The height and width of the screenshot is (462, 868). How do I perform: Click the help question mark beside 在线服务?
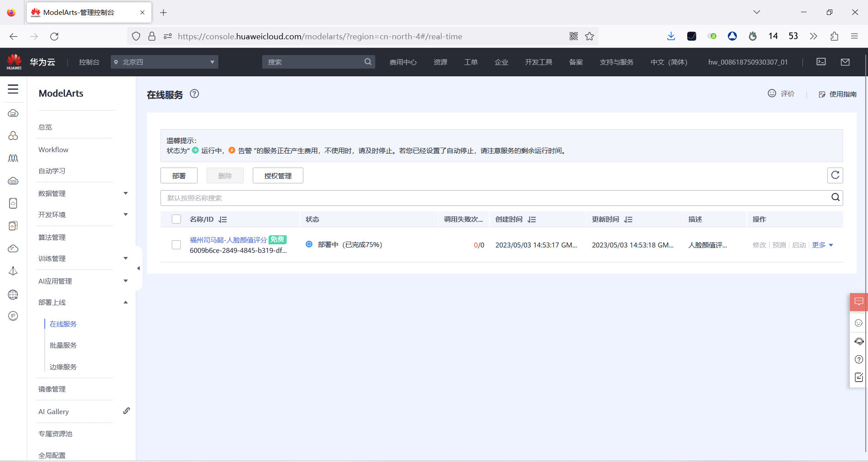click(x=194, y=94)
